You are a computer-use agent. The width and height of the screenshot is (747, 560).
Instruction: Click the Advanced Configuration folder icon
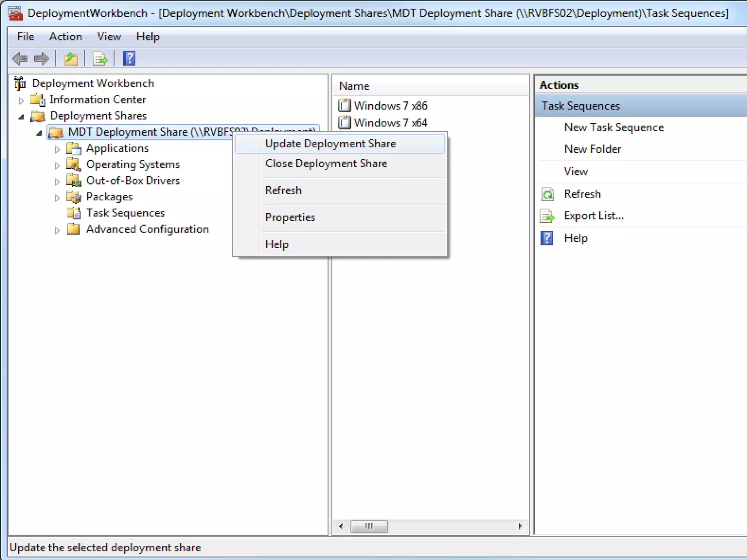pos(74,229)
